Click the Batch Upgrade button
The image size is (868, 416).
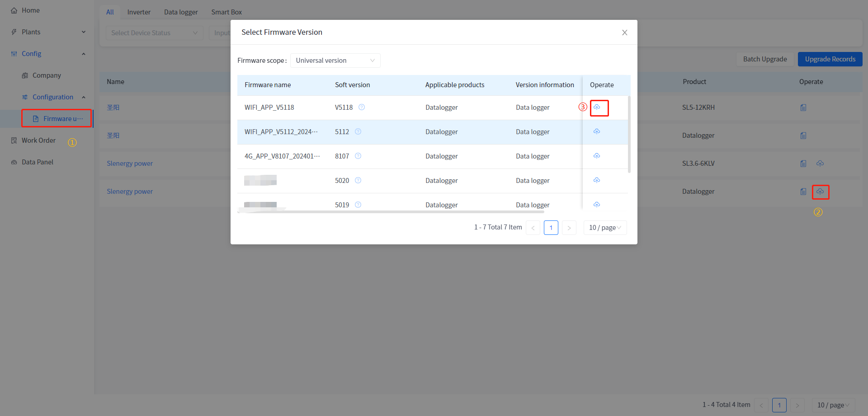pos(765,59)
